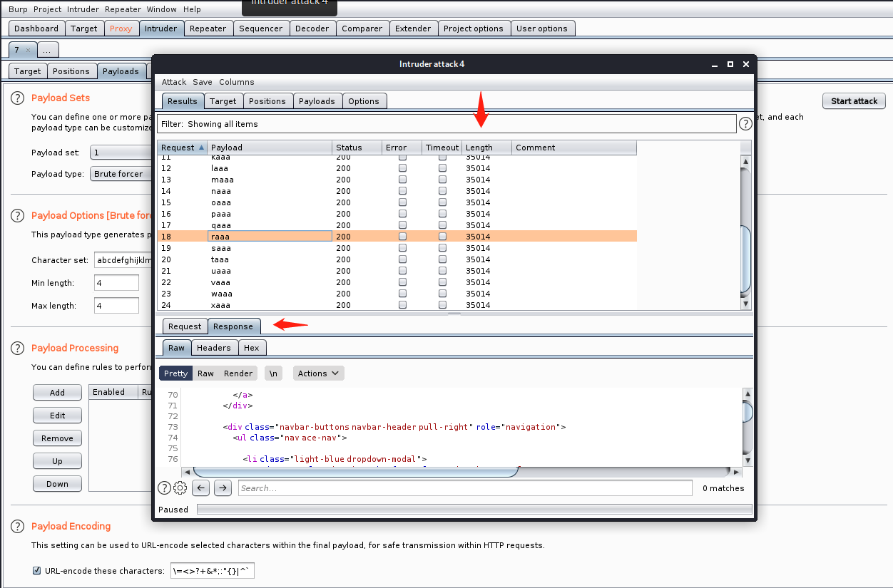893x588 pixels.
Task: Click Remove payload processing rule button
Action: 58,438
